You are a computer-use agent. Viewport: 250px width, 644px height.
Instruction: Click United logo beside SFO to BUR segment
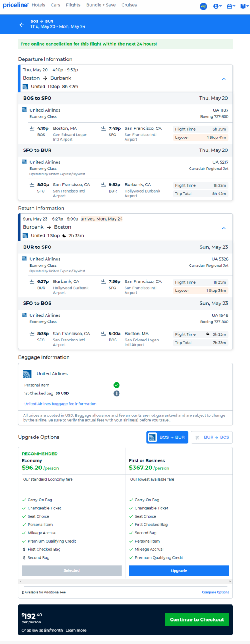[25, 162]
